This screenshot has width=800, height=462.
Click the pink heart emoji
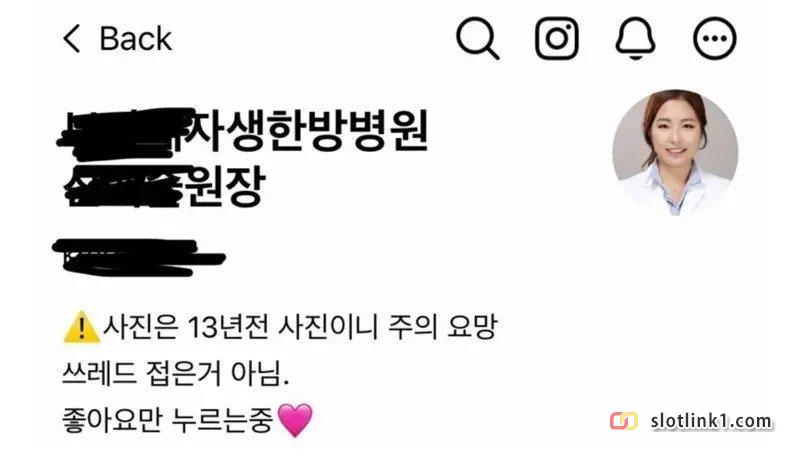pos(294,420)
